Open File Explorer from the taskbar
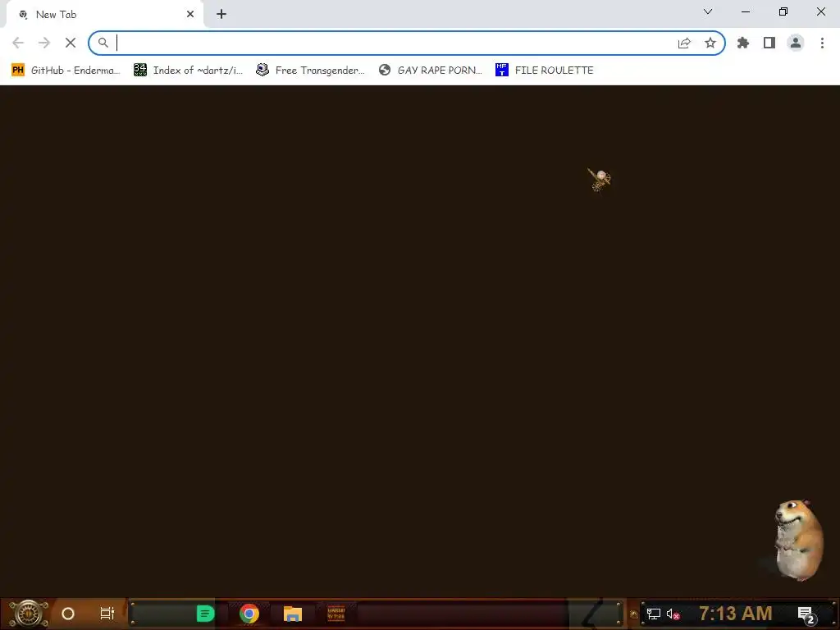 coord(293,614)
